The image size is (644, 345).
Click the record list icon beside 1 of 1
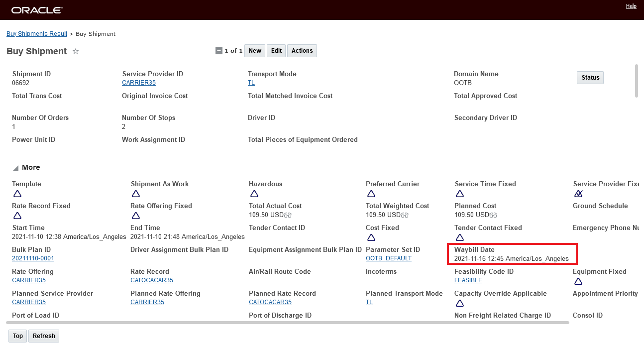coord(218,51)
